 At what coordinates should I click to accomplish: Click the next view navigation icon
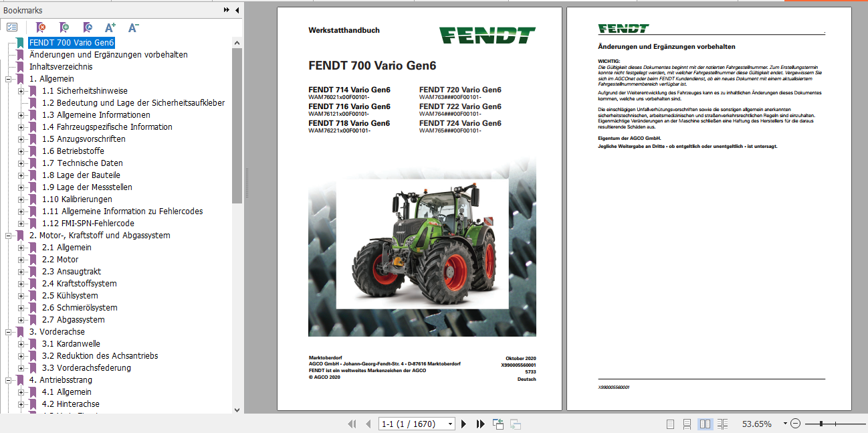coord(515,424)
